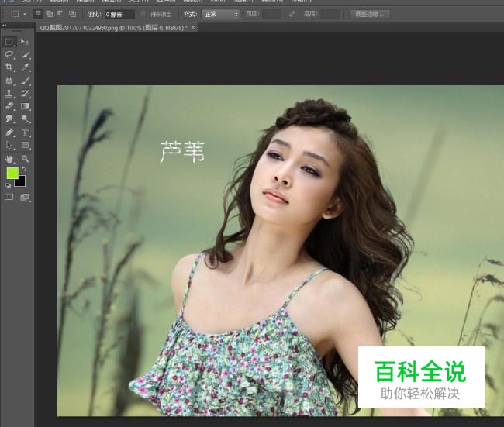The image size is (504, 427).
Task: Open the green foreground color picker
Action: point(12,173)
